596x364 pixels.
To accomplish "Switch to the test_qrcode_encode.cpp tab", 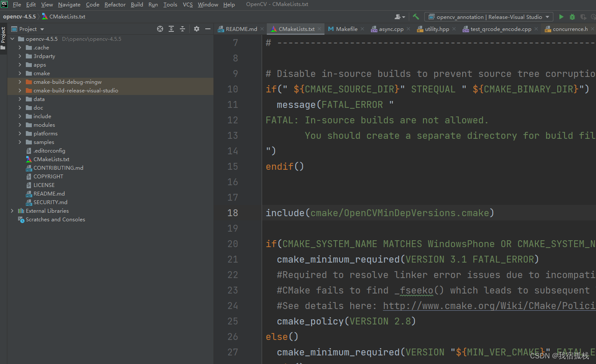I will point(501,29).
